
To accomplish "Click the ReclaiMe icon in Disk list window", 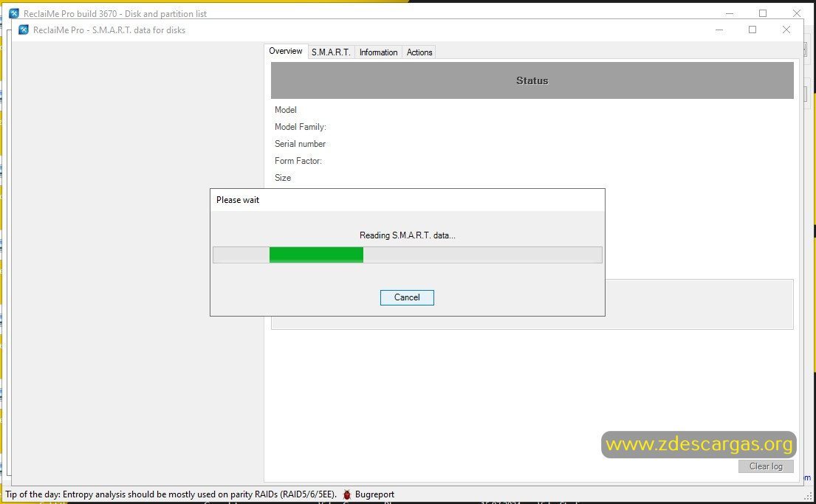I will (x=14, y=13).
